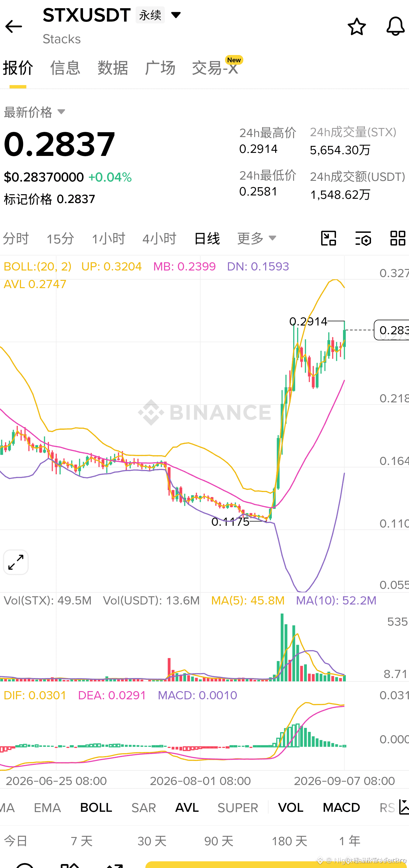409x868 pixels.
Task: Open the 最新价格 price type dropdown
Action: click(x=34, y=112)
